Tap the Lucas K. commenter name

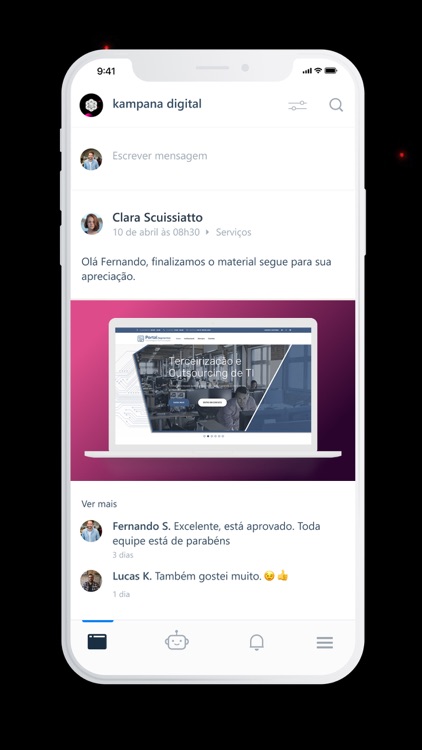click(x=132, y=576)
